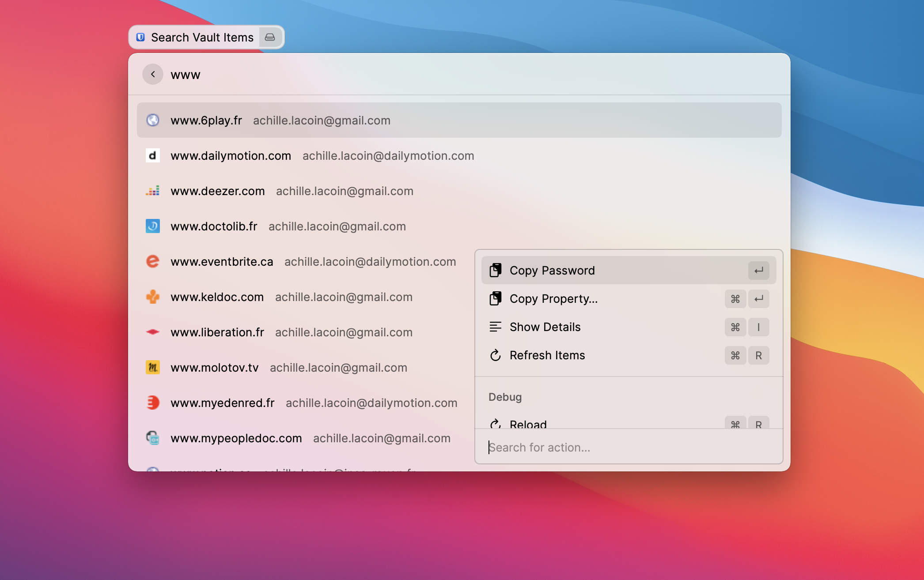Choose Refresh Items action
This screenshot has height=580, width=924.
click(547, 355)
